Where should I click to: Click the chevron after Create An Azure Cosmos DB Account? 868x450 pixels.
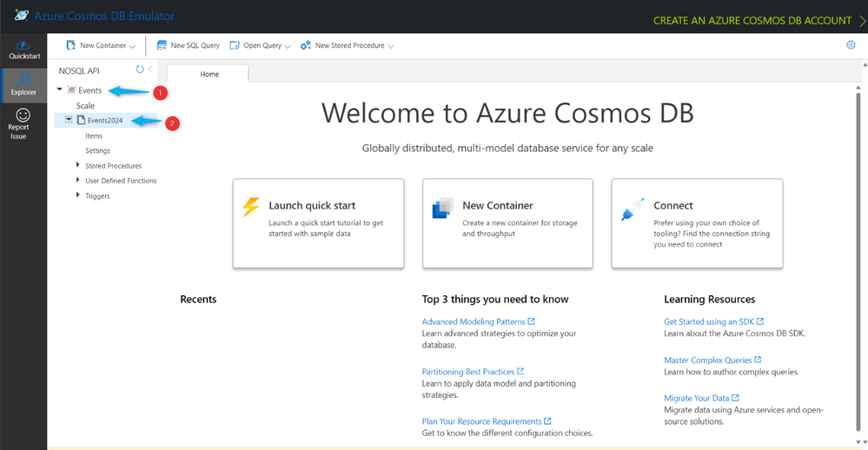(862, 21)
